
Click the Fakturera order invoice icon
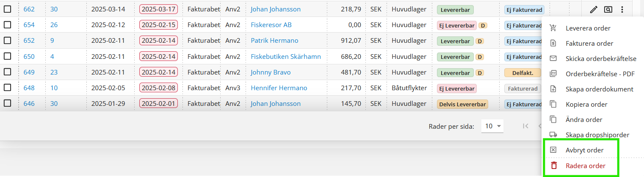tap(553, 44)
